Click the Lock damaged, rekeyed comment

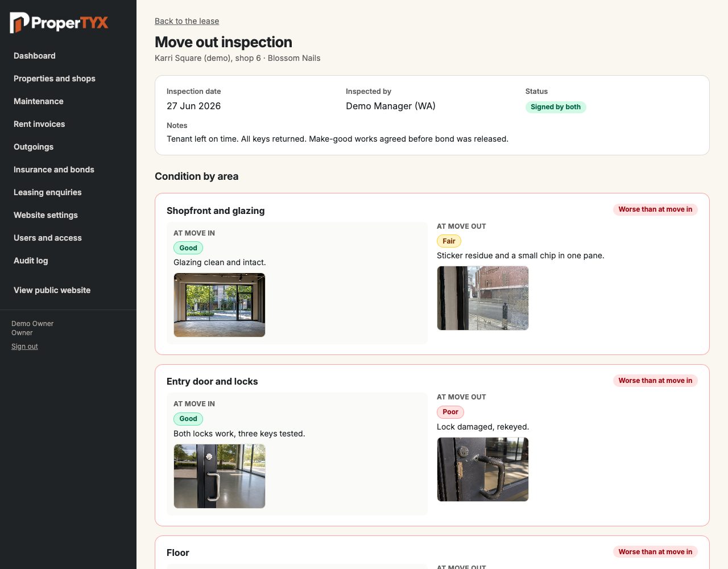[483, 427]
